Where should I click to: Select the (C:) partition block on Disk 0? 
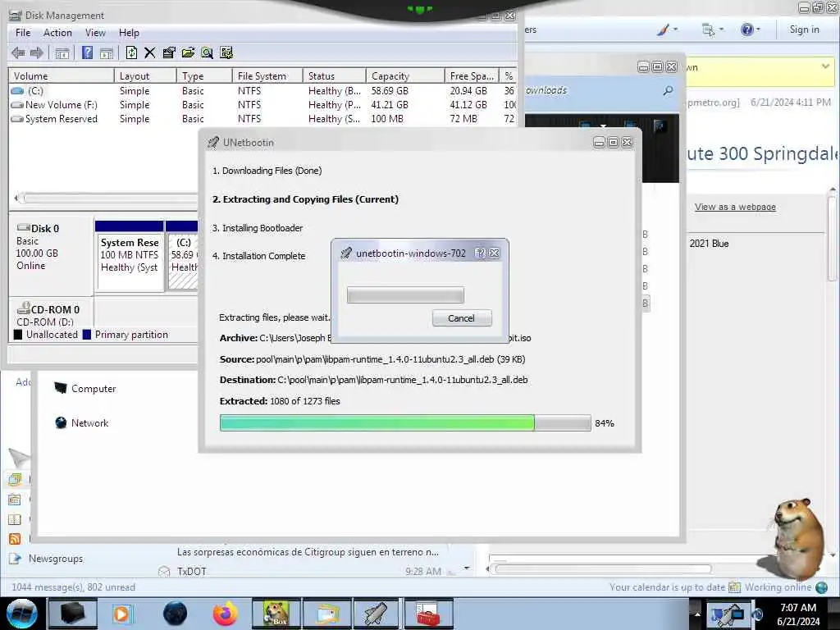point(182,256)
